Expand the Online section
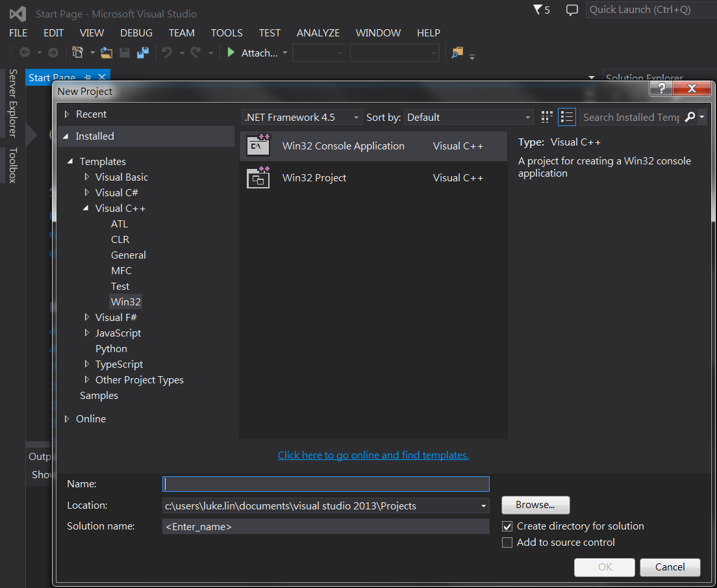The image size is (717, 588). click(68, 418)
